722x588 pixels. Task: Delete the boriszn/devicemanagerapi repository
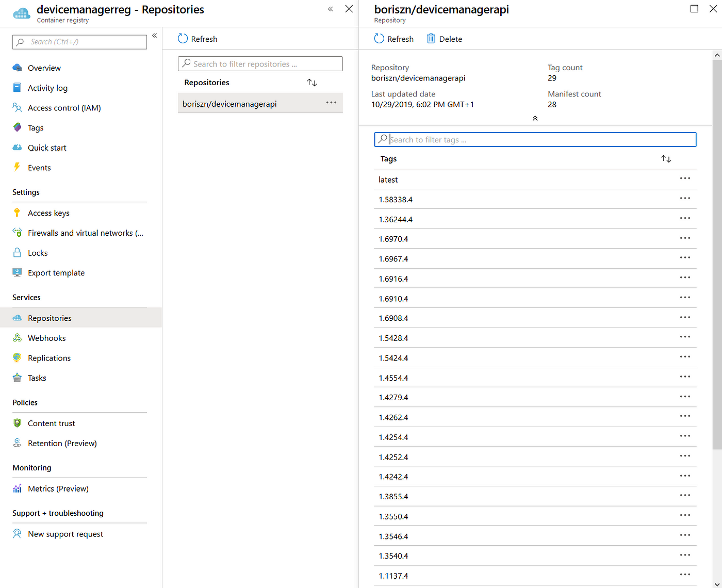pos(445,39)
